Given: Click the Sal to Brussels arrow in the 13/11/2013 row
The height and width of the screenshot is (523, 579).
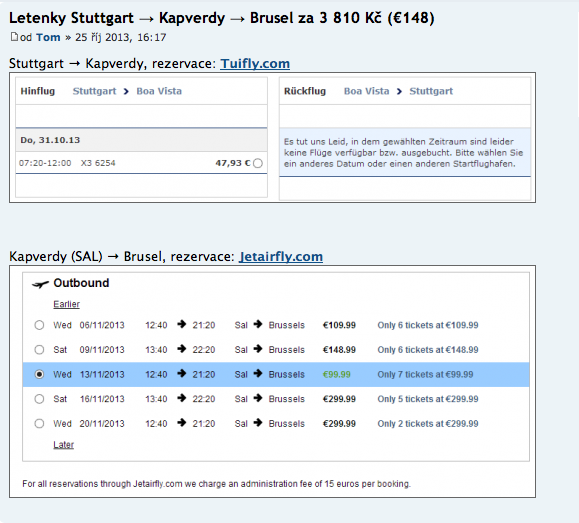Looking at the screenshot, I should pos(258,373).
